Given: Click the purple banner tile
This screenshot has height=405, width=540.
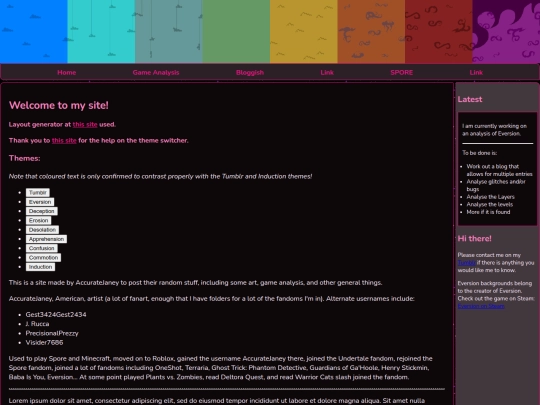Looking at the screenshot, I should click(x=506, y=31).
